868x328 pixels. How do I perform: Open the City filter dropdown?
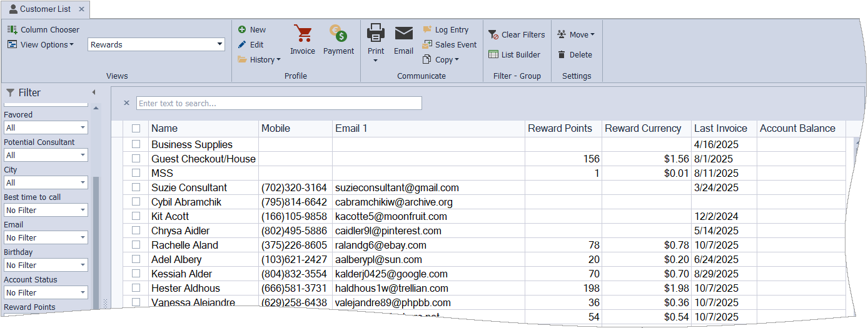point(83,183)
